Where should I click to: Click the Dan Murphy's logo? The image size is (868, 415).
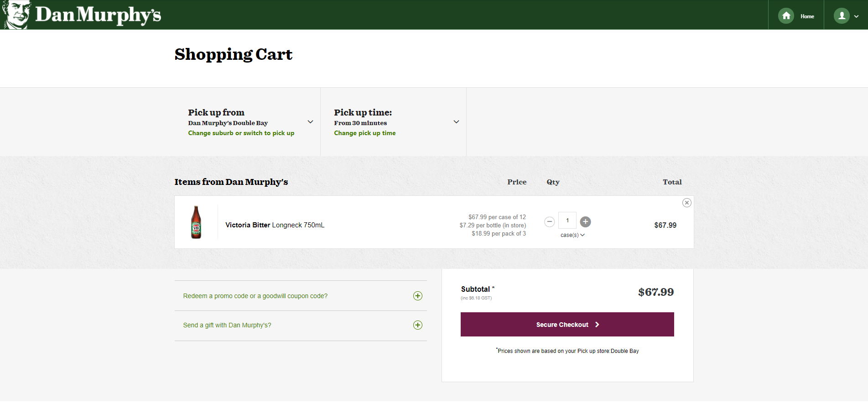coord(82,15)
